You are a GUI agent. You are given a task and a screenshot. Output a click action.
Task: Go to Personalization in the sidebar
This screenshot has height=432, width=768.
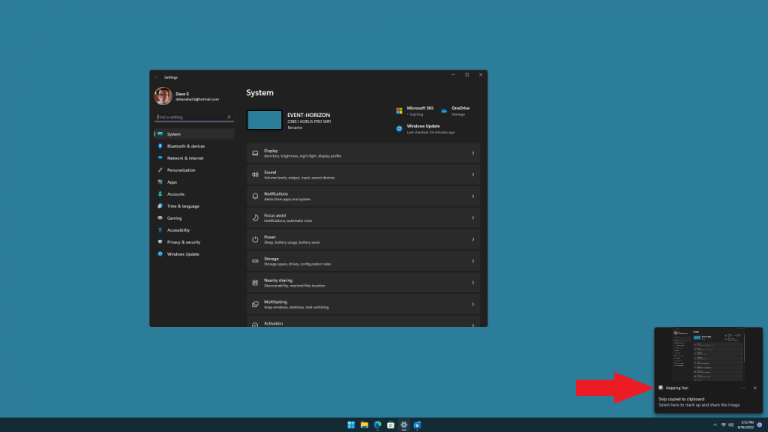pos(181,170)
